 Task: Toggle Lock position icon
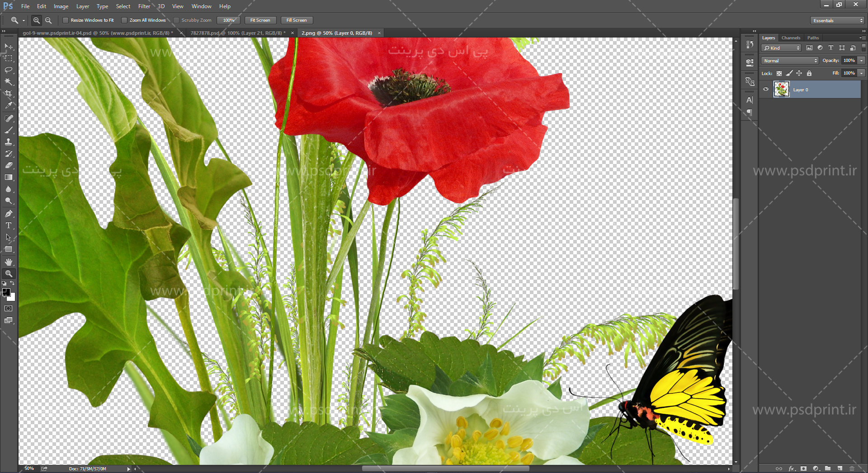click(799, 73)
